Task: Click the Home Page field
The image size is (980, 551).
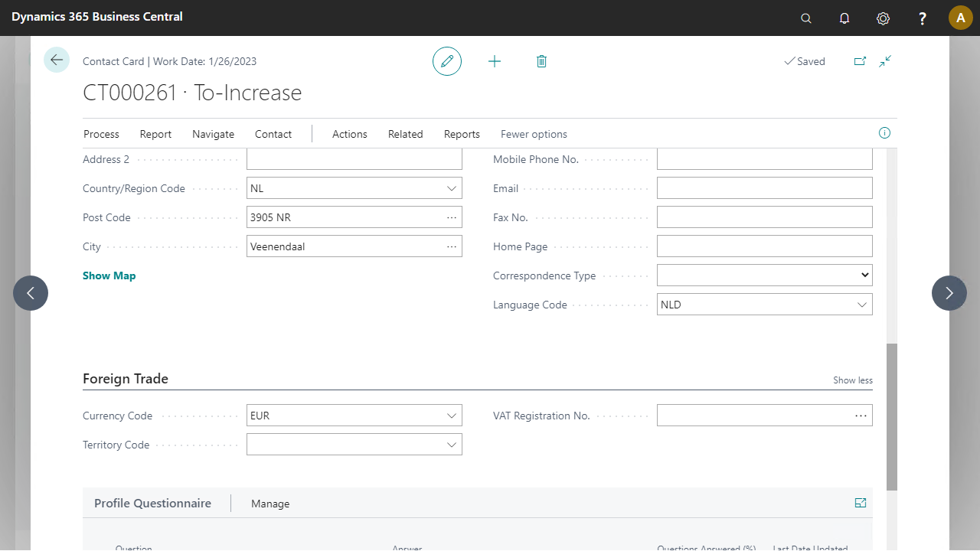Action: (x=765, y=246)
